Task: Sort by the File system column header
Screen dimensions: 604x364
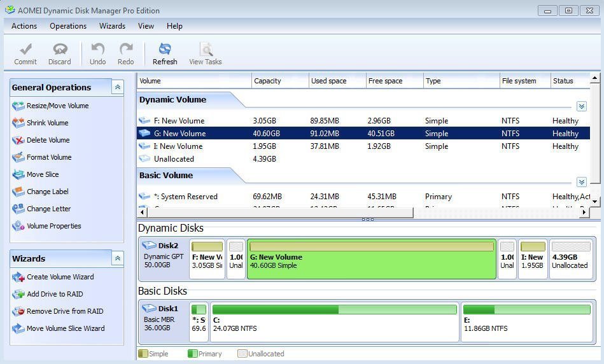Action: pyautogui.click(x=525, y=81)
